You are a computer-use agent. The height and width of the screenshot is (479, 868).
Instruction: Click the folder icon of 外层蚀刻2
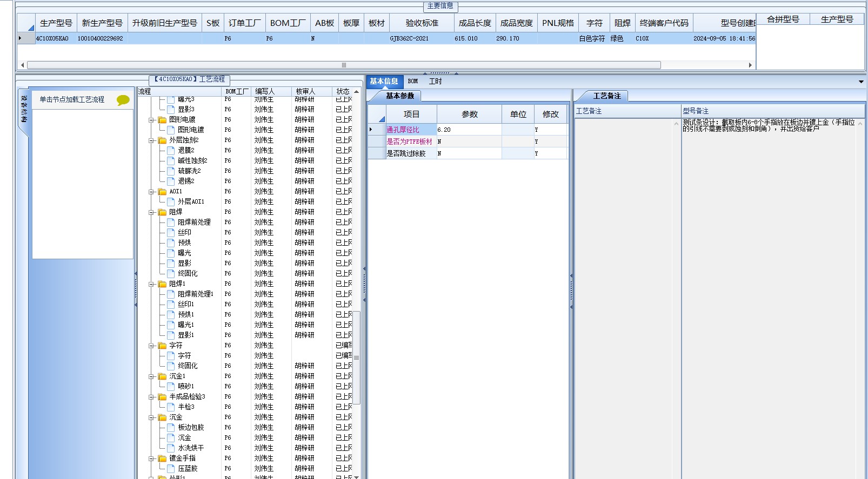[162, 140]
